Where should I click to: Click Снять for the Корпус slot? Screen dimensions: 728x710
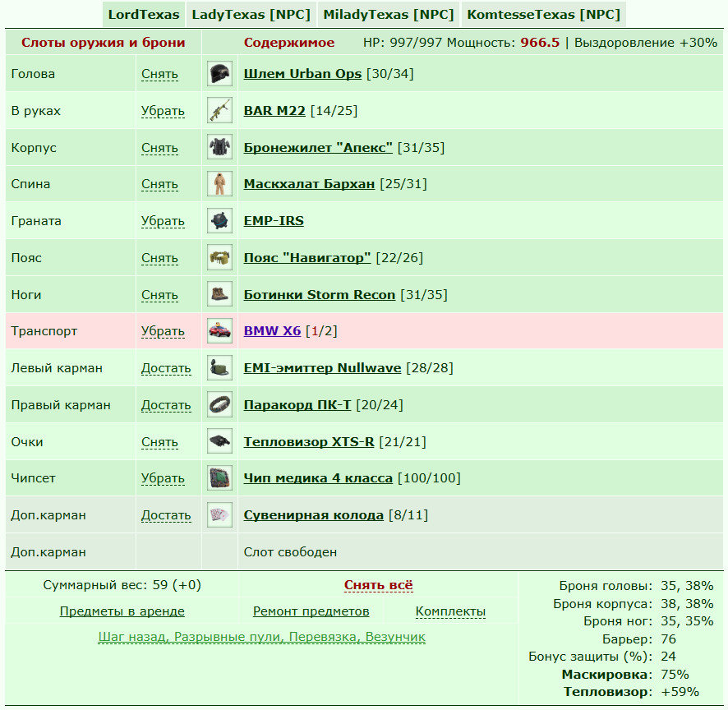point(159,148)
